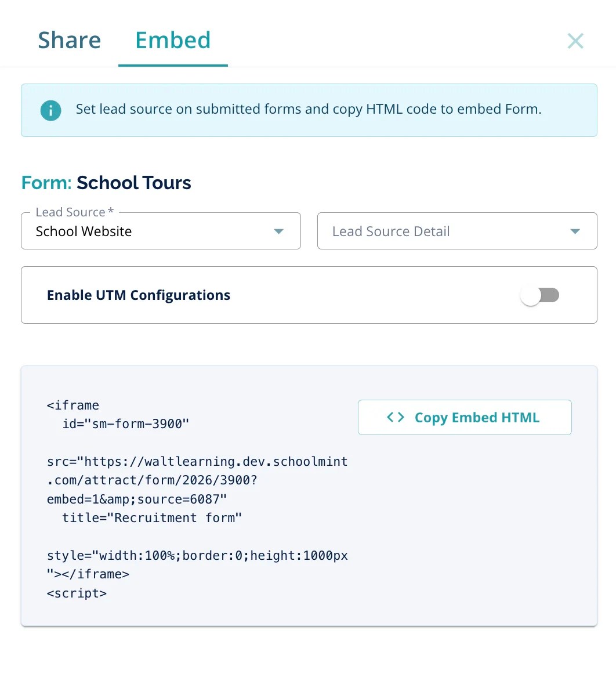The image size is (616, 688).
Task: Copy Embed HTML button
Action: point(465,417)
